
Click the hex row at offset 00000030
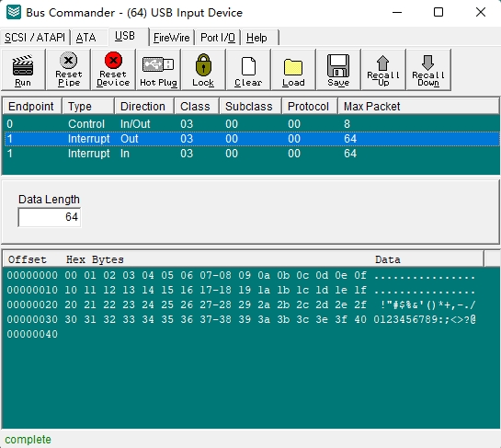click(241, 319)
